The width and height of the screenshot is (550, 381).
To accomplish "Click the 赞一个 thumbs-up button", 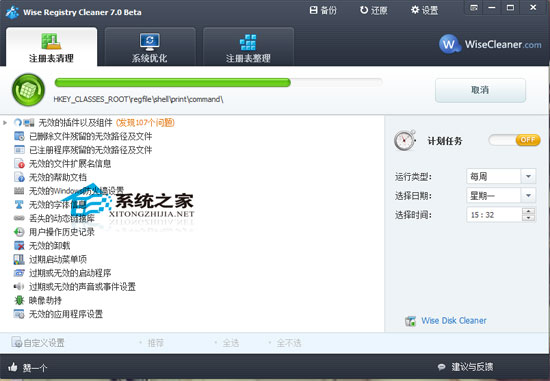I will pos(28,368).
